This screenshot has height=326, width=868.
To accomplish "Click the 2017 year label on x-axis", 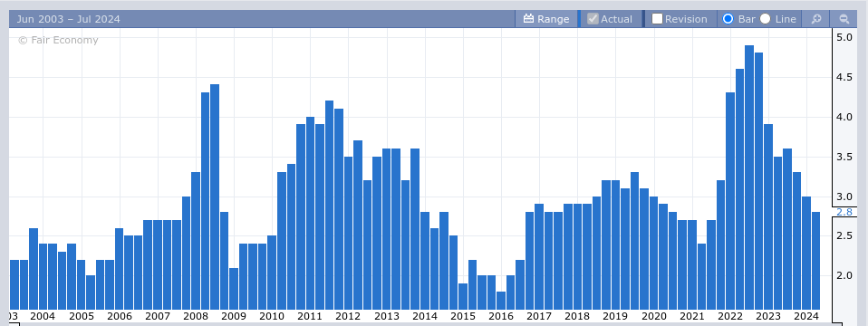I will 539,317.
